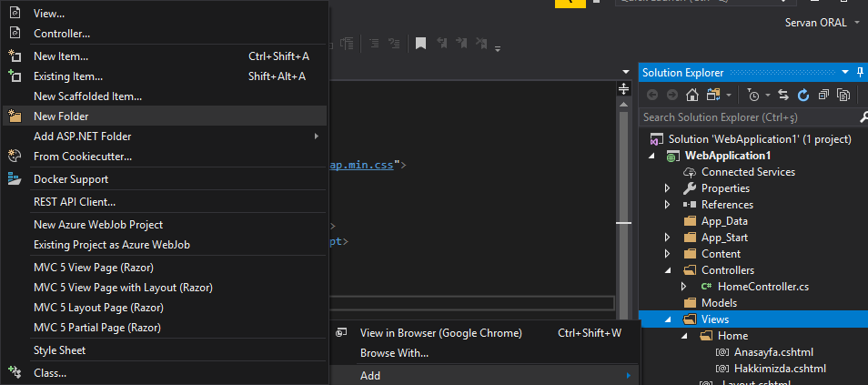Click the Cookiecutter icon in the Add menu
The image size is (868, 385).
pos(15,157)
